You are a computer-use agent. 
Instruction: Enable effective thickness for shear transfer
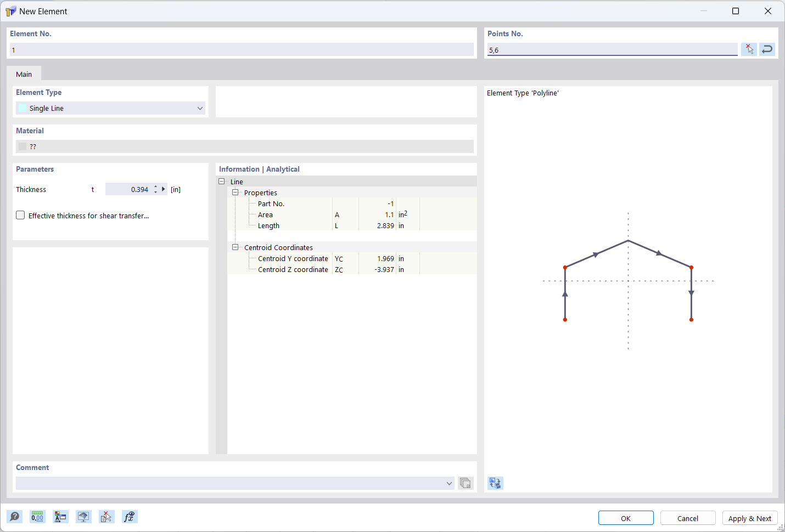[20, 215]
